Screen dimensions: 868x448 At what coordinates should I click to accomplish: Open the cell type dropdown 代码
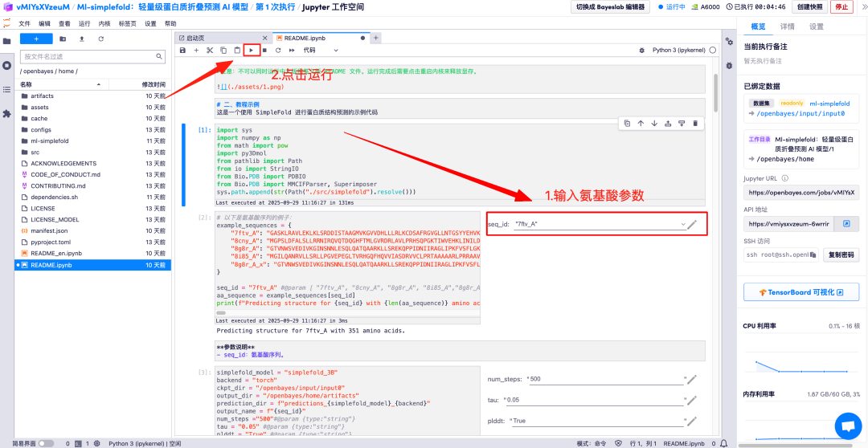[x=320, y=50]
